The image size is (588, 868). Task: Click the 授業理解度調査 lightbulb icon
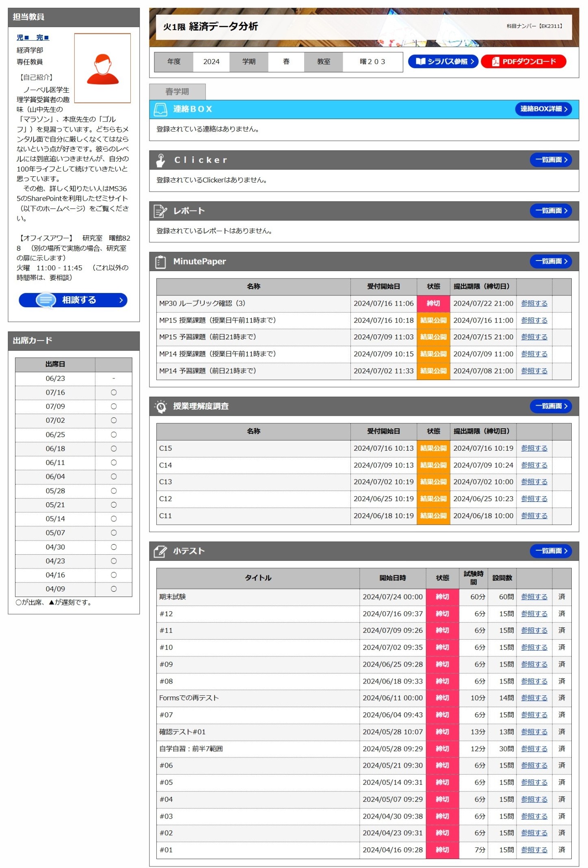point(160,406)
